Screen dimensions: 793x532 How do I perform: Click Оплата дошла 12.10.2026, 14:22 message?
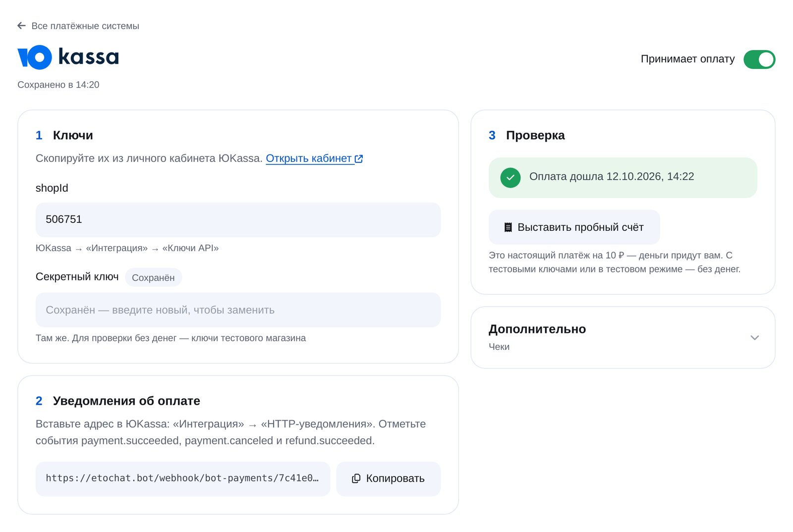[x=611, y=177]
